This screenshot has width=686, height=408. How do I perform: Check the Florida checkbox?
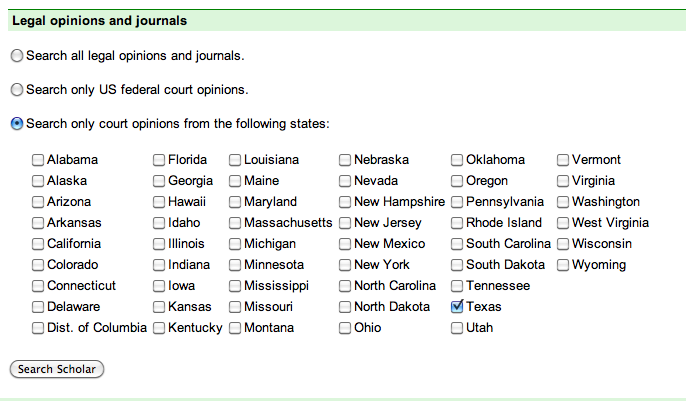159,160
